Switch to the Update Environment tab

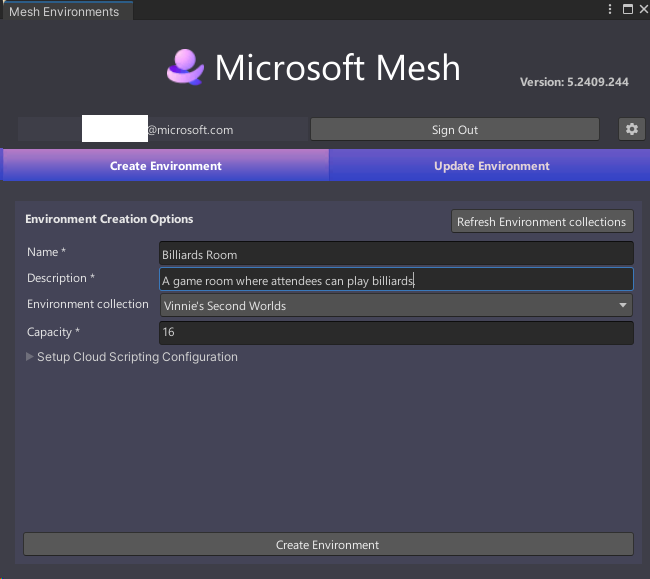point(491,165)
